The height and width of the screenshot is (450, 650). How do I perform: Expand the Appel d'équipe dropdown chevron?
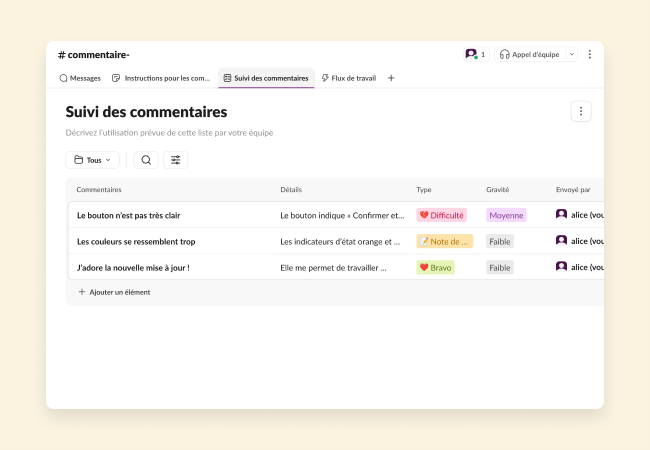[x=572, y=54]
